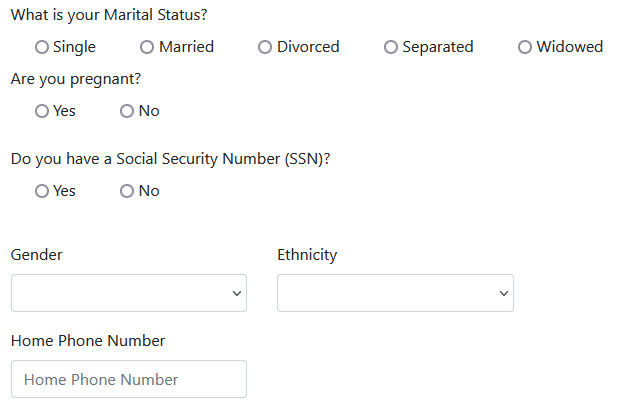Click the Home Phone Number label text

(x=88, y=341)
